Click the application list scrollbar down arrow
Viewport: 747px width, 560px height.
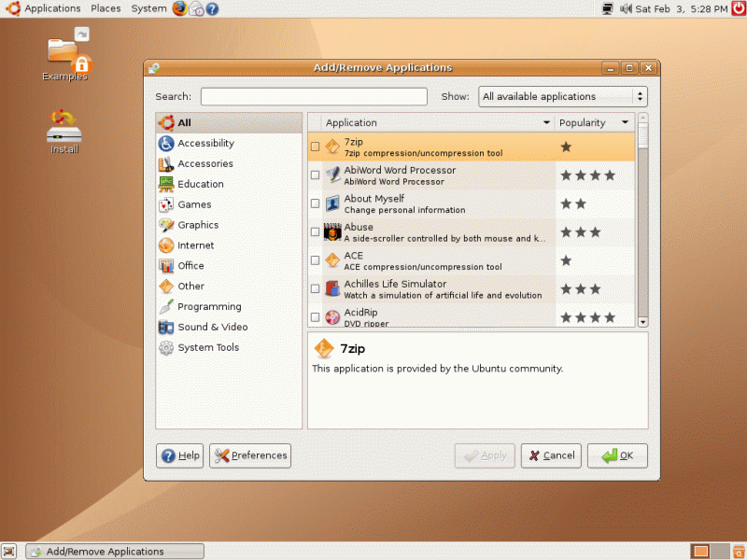[642, 322]
